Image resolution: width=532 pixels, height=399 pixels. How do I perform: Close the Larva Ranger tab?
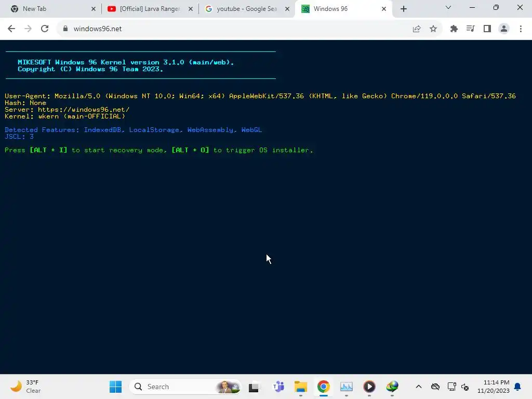point(191,9)
